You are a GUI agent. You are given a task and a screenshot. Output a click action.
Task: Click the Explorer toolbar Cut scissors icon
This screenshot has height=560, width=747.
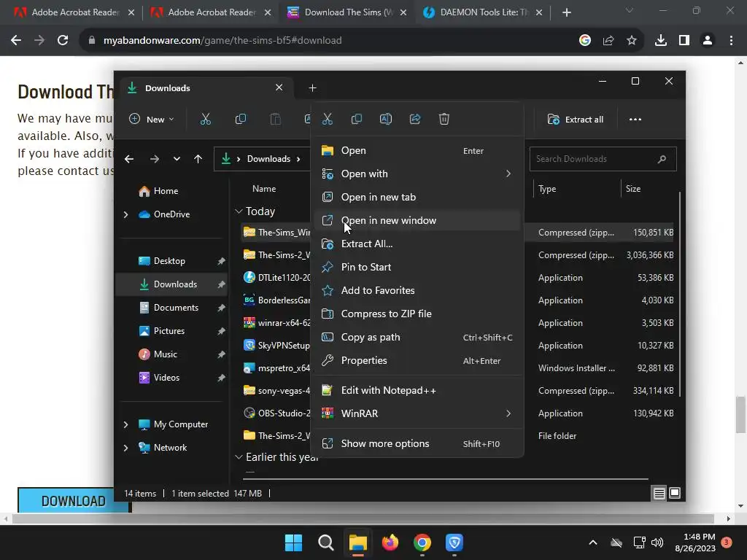[x=205, y=119]
